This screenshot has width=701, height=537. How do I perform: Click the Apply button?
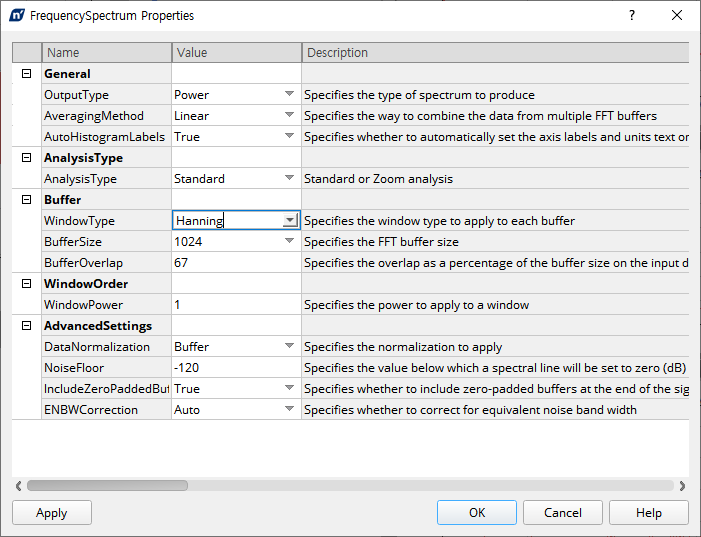click(52, 512)
